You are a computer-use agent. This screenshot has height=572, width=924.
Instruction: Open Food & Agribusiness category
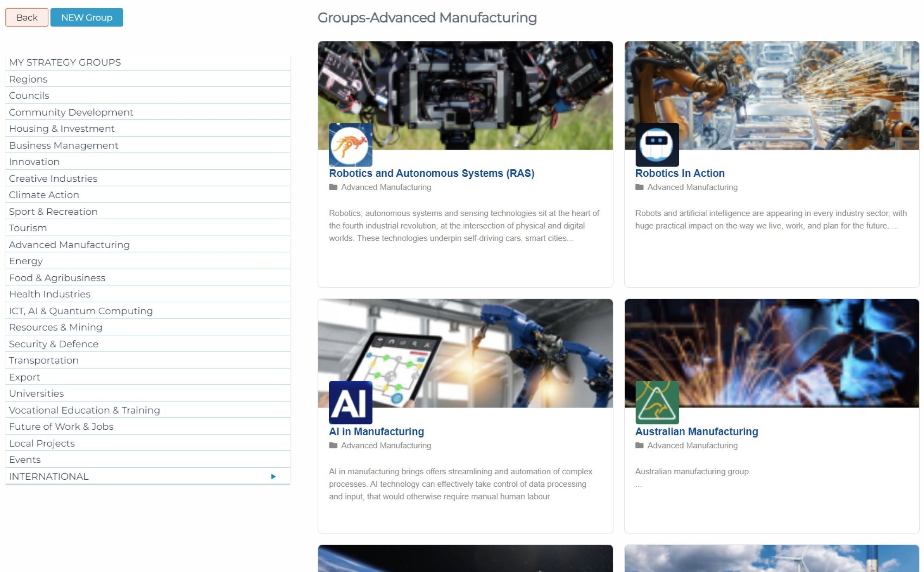tap(148, 278)
